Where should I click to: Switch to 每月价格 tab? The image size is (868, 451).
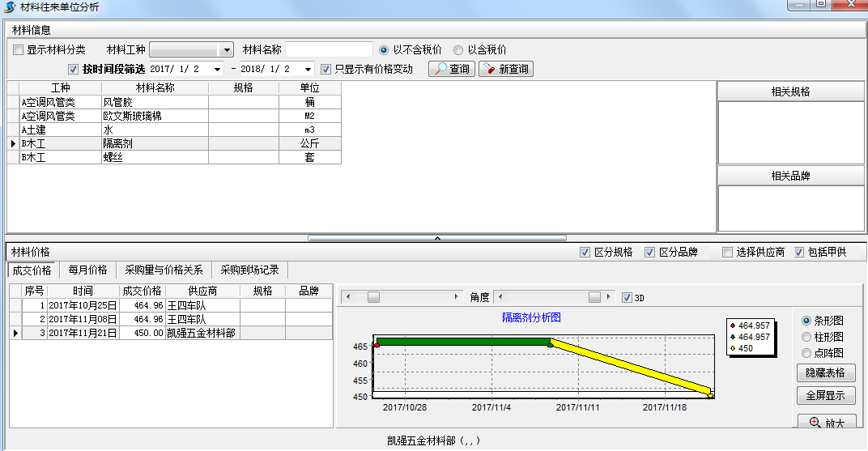(87, 270)
